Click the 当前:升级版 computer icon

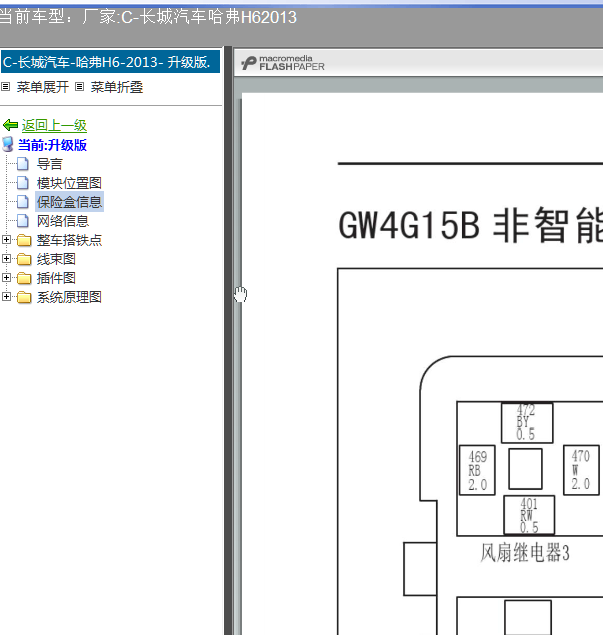(8, 144)
